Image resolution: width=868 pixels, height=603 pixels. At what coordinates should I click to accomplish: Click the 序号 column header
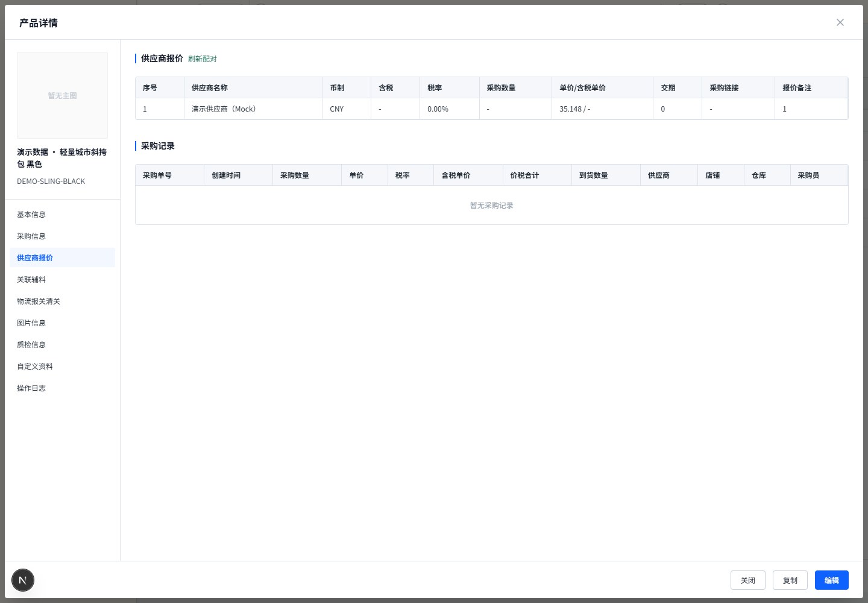(160, 88)
